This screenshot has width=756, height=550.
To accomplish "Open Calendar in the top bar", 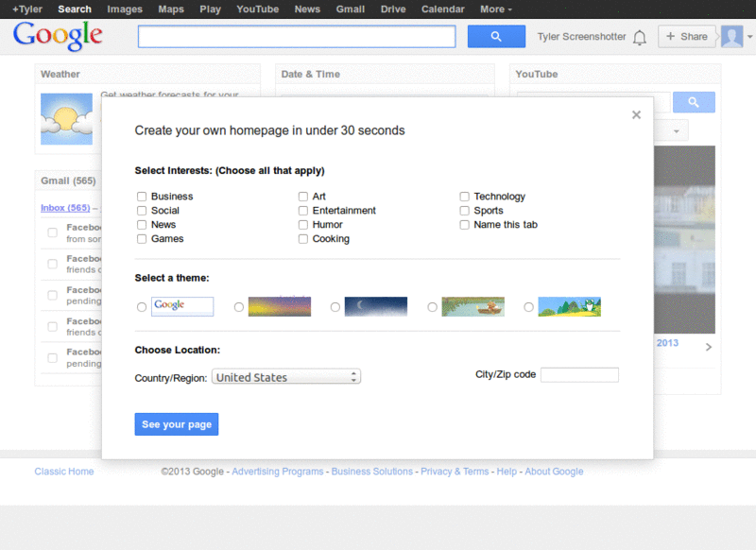I will pyautogui.click(x=442, y=9).
